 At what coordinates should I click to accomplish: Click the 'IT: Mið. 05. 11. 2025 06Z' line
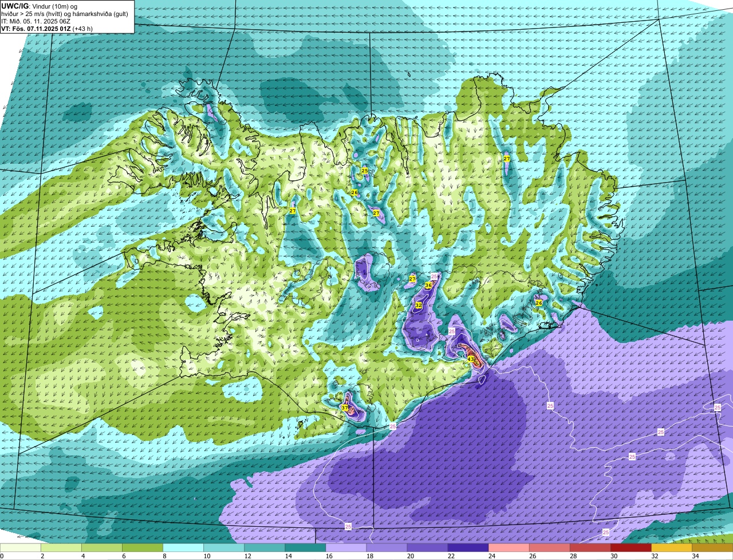37,21
